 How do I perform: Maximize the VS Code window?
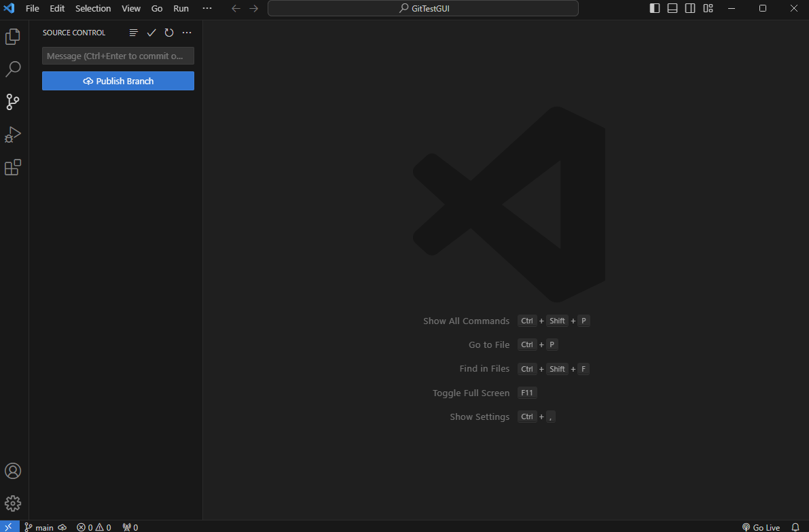pyautogui.click(x=763, y=8)
